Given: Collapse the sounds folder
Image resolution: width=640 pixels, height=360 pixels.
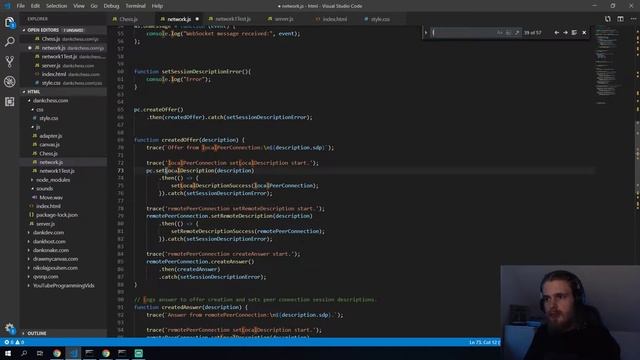Looking at the screenshot, I should point(44,189).
